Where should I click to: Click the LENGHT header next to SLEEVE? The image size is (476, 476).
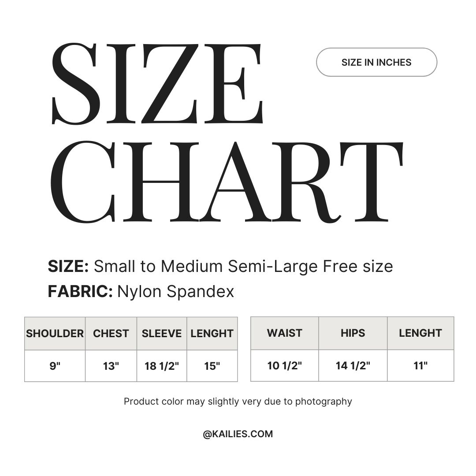pos(212,334)
